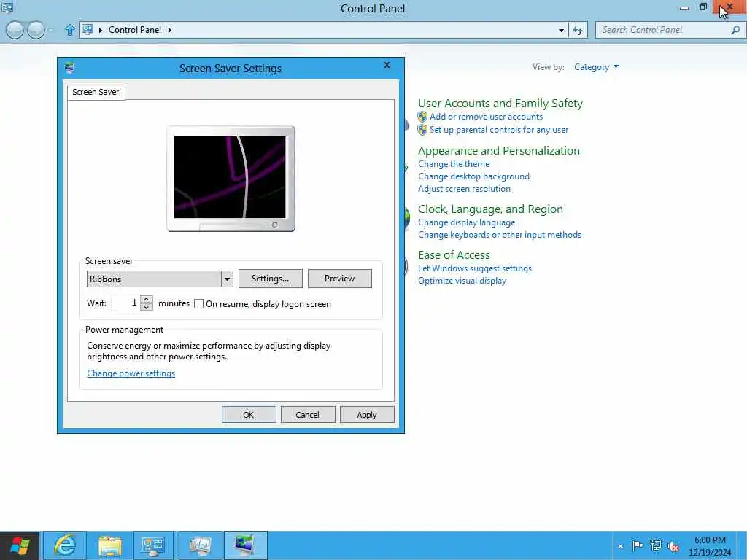
Task: Click the Screen Saver Settings taskbar icon
Action: (x=245, y=545)
